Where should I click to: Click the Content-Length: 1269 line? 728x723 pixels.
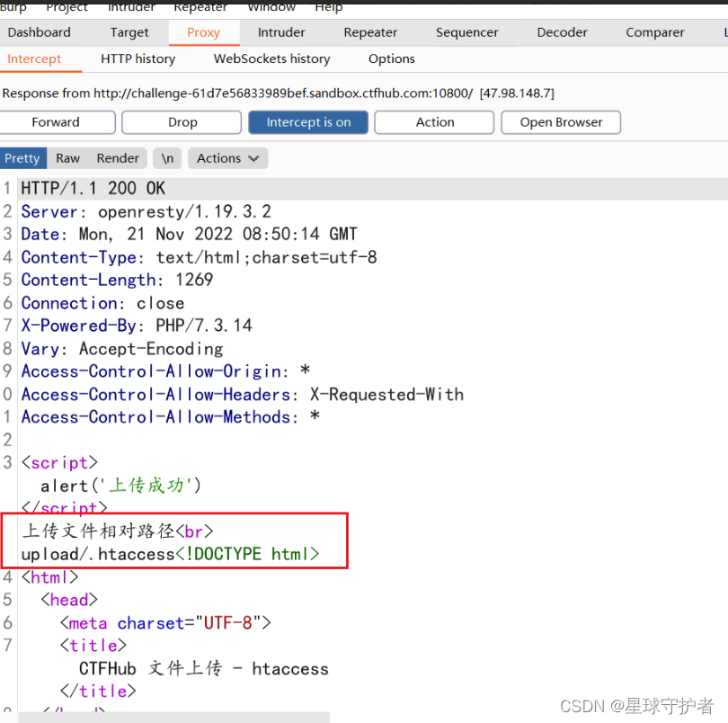(x=117, y=281)
